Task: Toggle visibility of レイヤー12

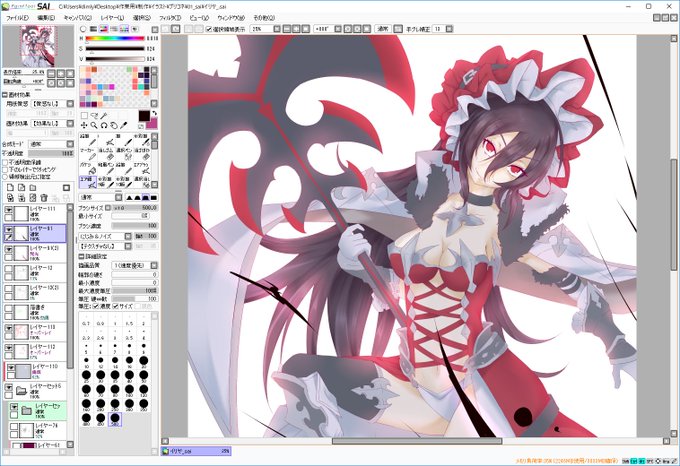Action: pos(8,269)
